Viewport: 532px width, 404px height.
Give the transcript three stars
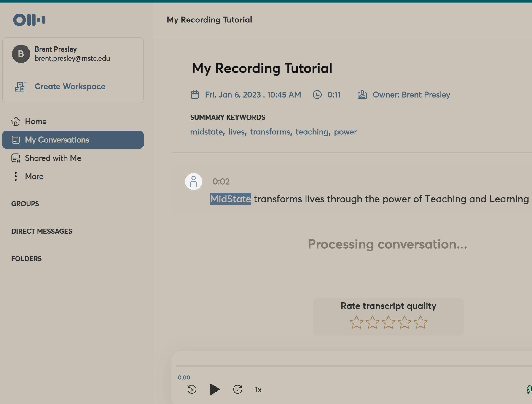pos(388,322)
